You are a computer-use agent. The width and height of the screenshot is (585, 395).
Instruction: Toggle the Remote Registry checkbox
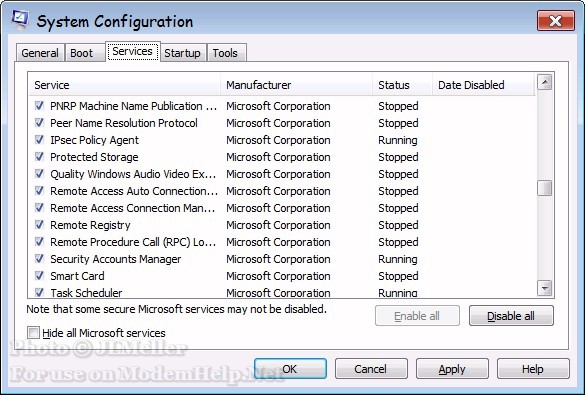point(39,225)
